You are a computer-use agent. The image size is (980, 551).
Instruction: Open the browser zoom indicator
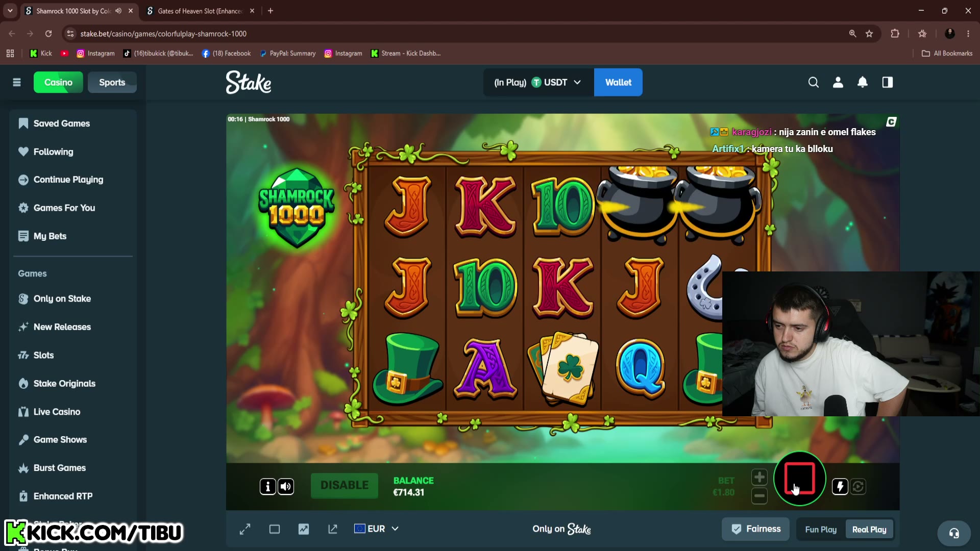[x=852, y=34]
